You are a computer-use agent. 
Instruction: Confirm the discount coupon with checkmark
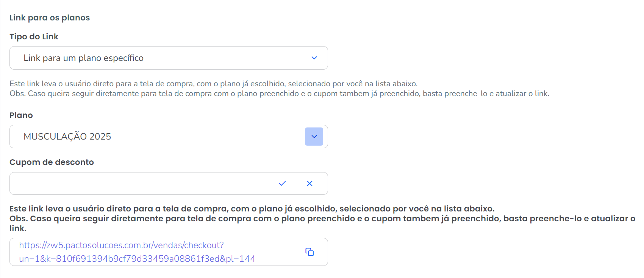coord(282,183)
